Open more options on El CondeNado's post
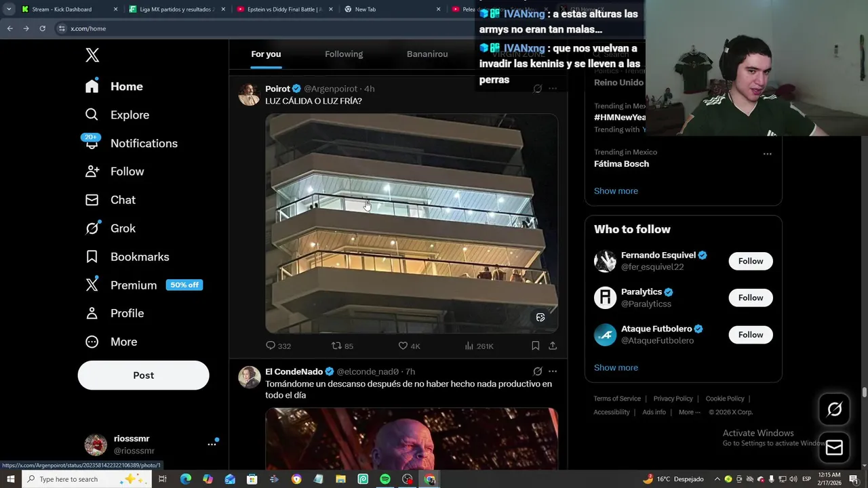The height and width of the screenshot is (488, 868). click(553, 371)
